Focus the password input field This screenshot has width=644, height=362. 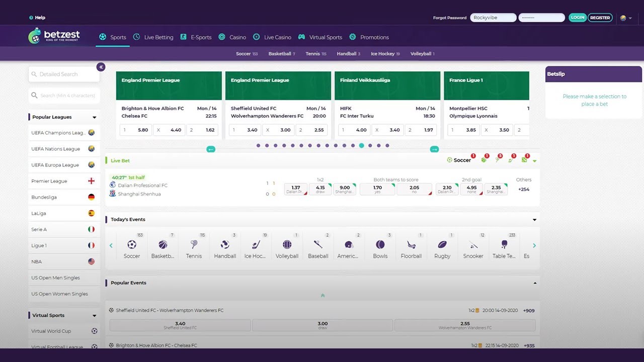(542, 18)
